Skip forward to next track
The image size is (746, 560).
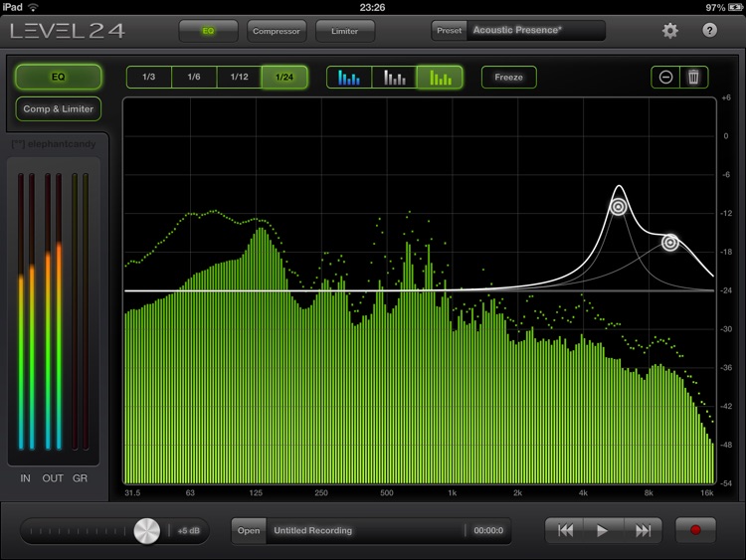(x=643, y=530)
